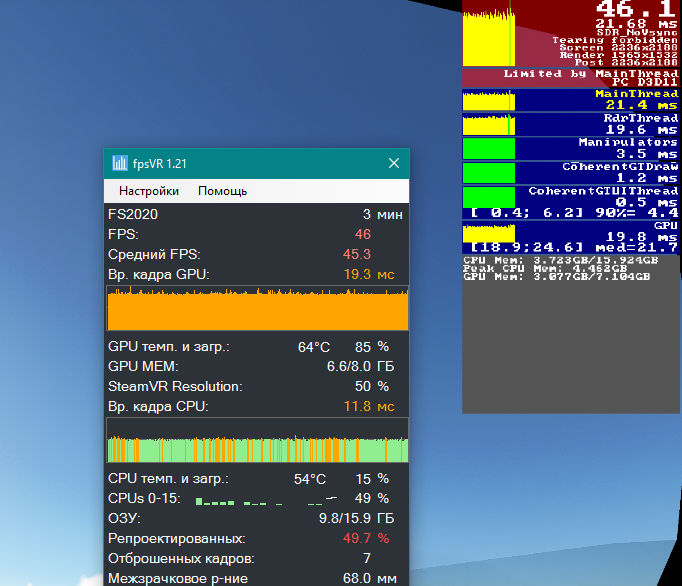Click the CPUs 0-15 per-core bars
This screenshot has width=682, height=586.
tap(266, 500)
